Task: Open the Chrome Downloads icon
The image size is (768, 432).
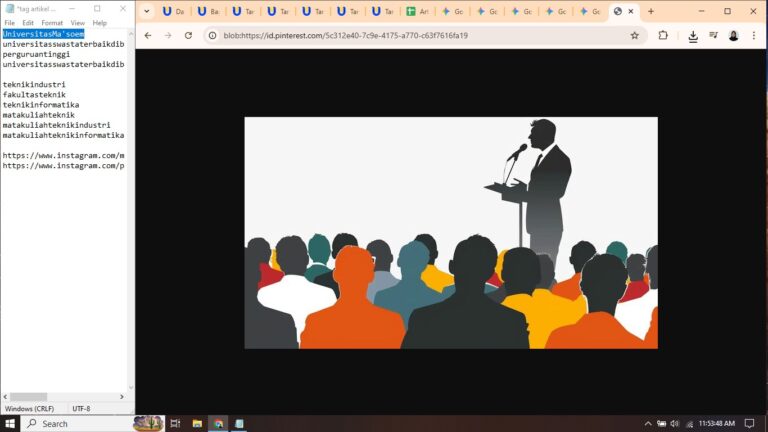Action: 693,35
